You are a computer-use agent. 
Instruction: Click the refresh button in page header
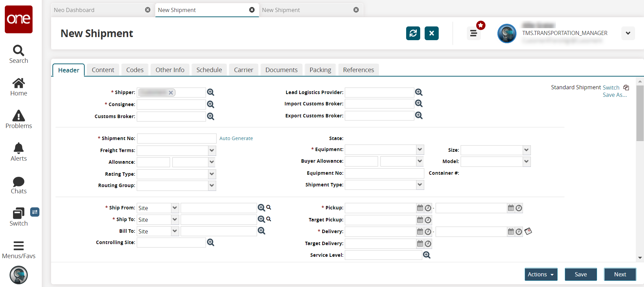coord(413,33)
